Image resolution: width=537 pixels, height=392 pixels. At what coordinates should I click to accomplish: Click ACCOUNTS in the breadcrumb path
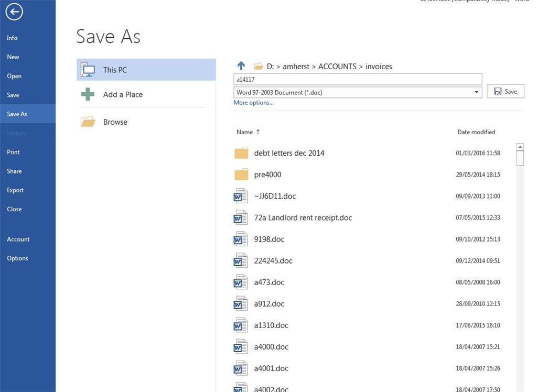337,67
